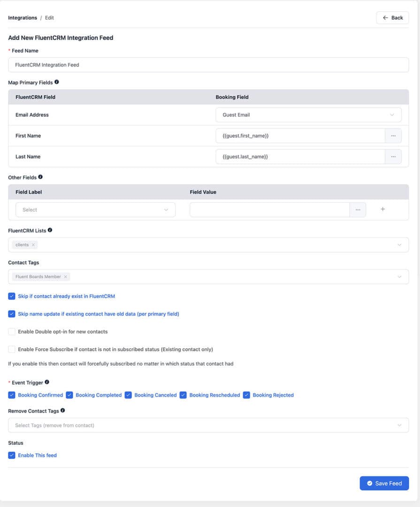Add another row with the plus icon
Image resolution: width=420 pixels, height=507 pixels.
click(383, 209)
